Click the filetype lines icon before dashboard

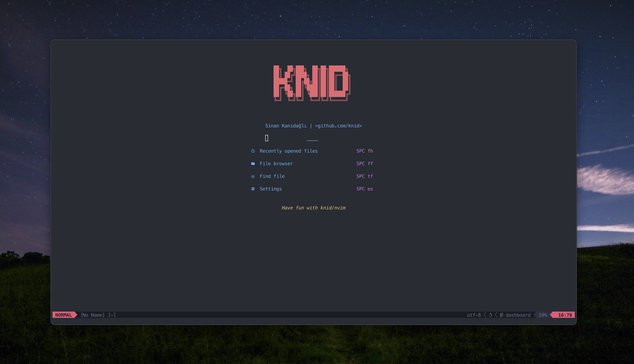[x=501, y=315]
